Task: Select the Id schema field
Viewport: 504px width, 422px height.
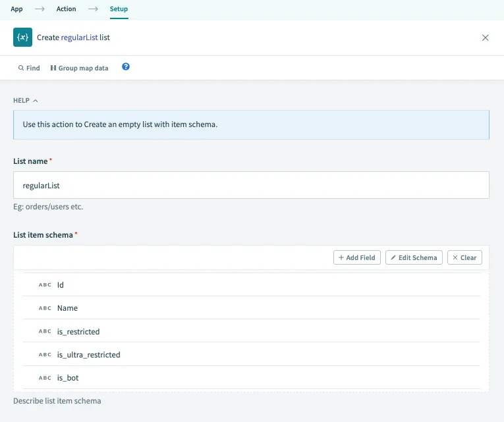Action: tap(61, 285)
